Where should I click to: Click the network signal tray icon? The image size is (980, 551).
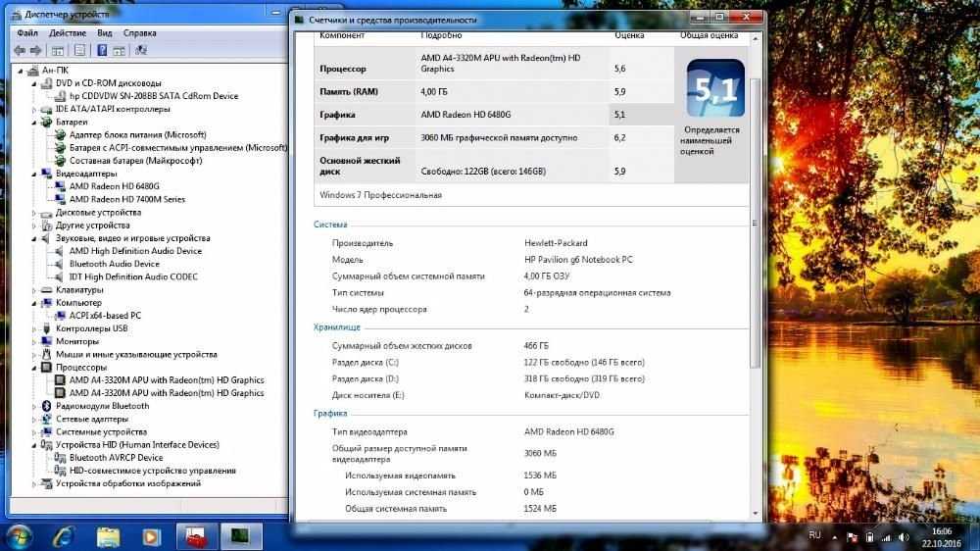pos(886,537)
